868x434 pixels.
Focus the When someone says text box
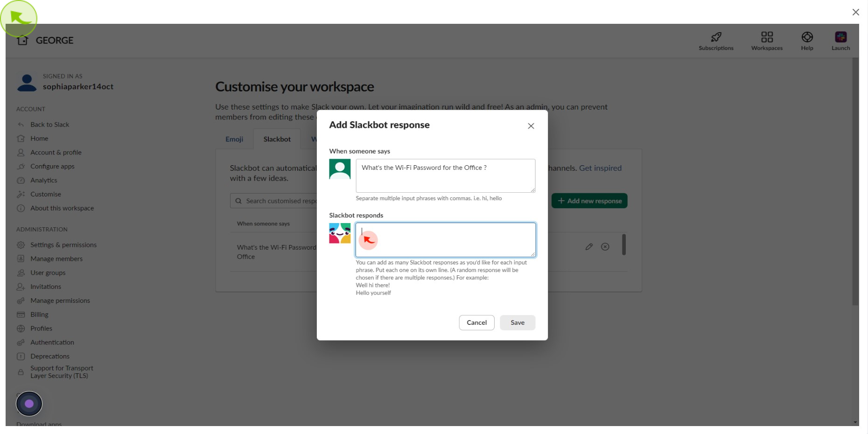[x=445, y=176]
